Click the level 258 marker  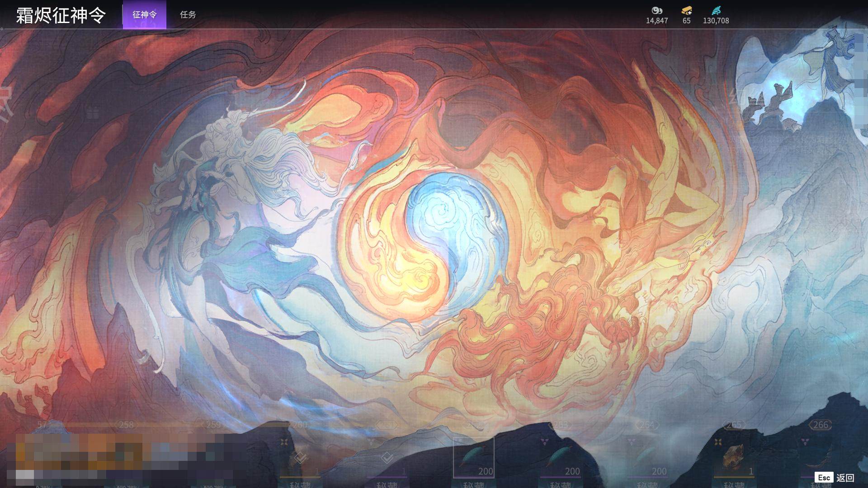coord(126,425)
